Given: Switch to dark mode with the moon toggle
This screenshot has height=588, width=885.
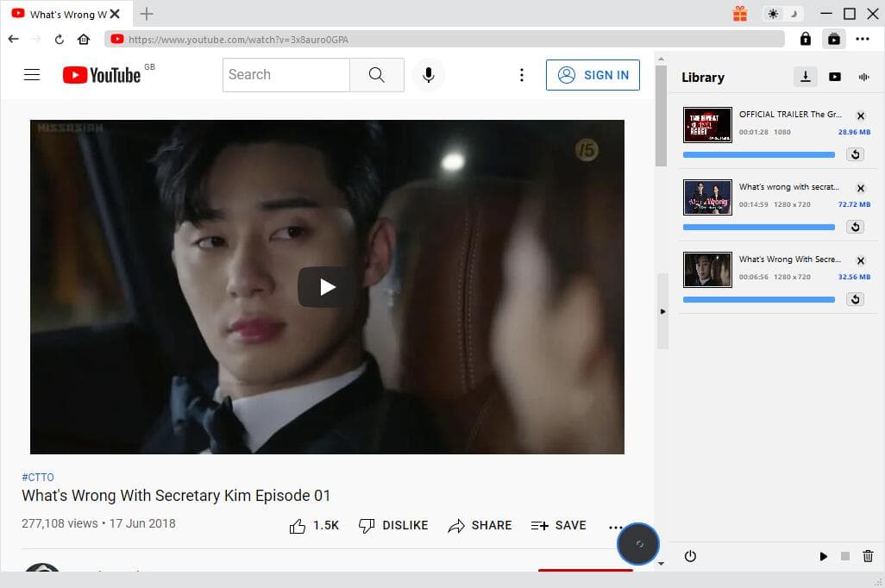Looking at the screenshot, I should pyautogui.click(x=794, y=14).
